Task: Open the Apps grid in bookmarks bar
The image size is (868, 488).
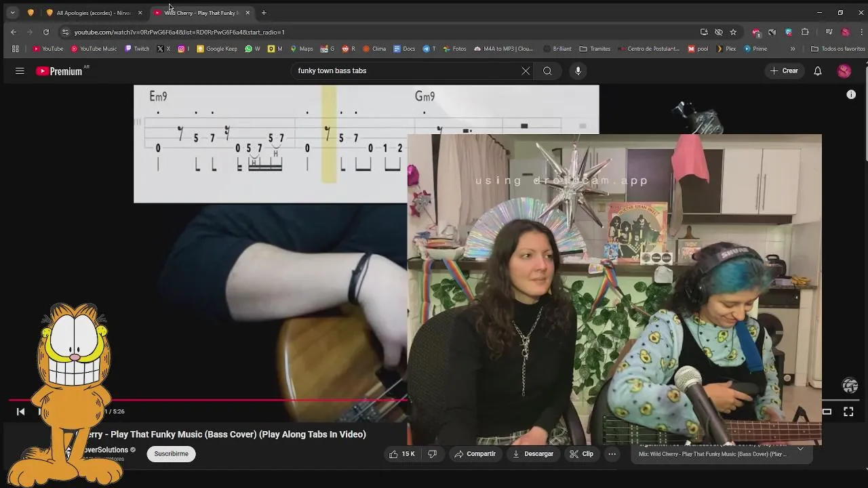Action: pos(15,49)
